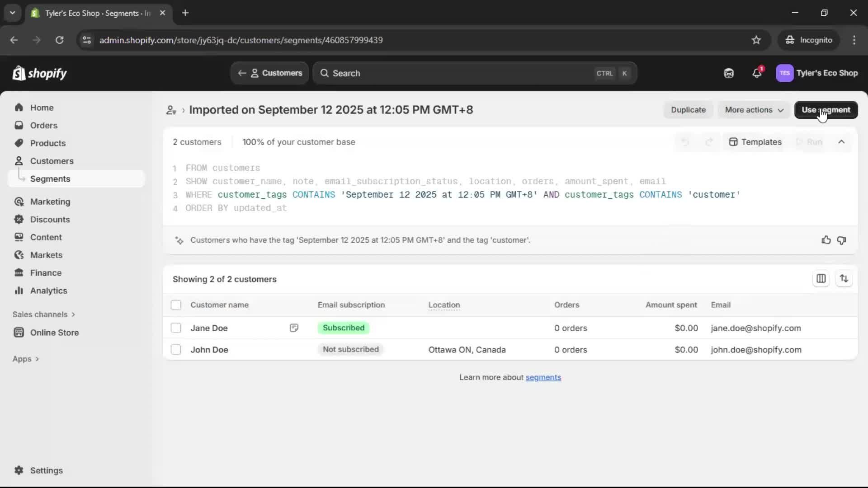Image resolution: width=868 pixels, height=488 pixels.
Task: Expand the Sales channels section
Action: pyautogui.click(x=43, y=314)
